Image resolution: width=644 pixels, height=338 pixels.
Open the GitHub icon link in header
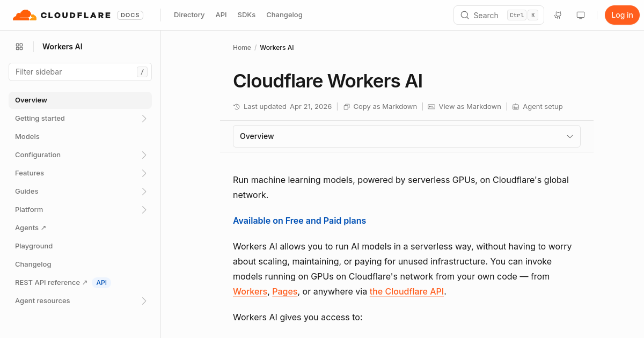558,15
